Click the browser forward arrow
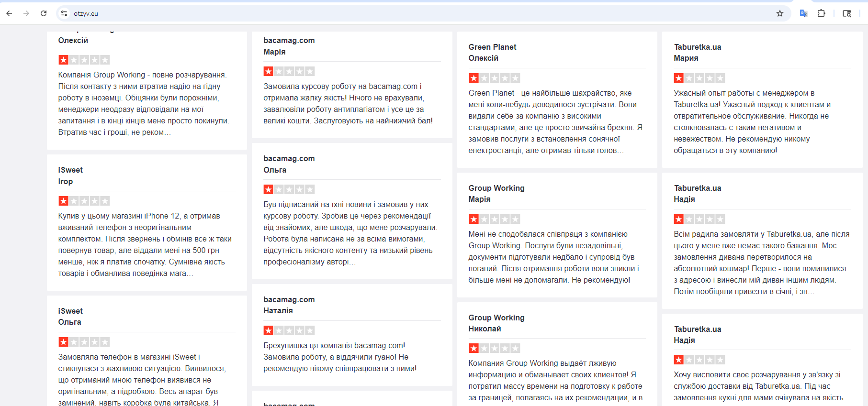This screenshot has height=406, width=868. pos(26,13)
